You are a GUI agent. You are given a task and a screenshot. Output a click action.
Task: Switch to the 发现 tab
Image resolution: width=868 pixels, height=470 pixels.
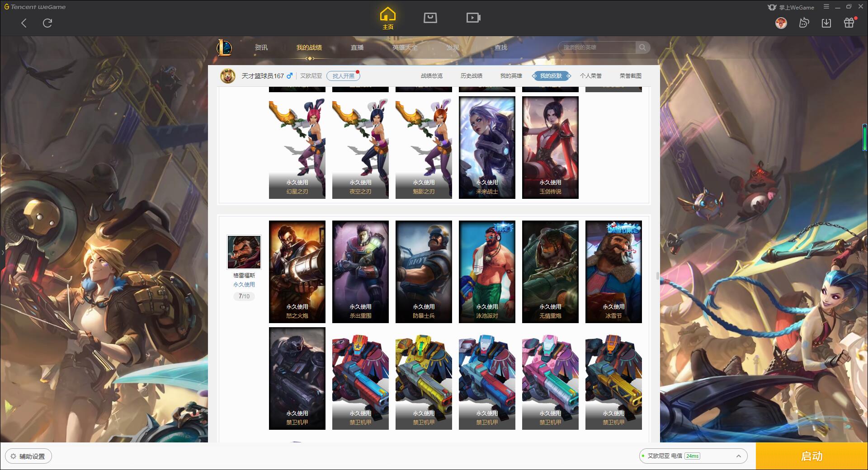coord(453,47)
